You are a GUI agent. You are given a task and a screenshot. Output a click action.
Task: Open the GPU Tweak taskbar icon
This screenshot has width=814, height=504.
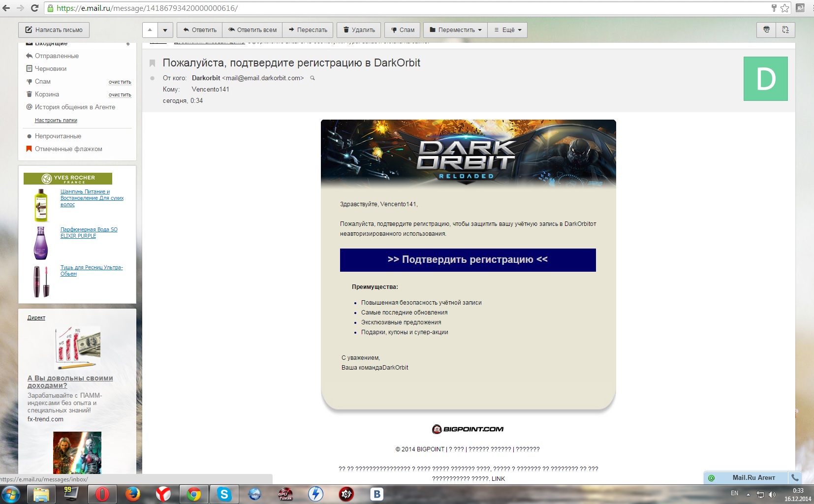click(x=285, y=494)
